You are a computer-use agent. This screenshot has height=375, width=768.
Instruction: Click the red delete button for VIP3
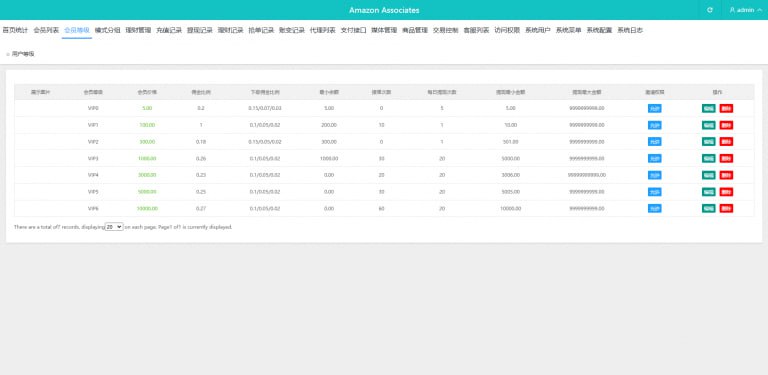pos(726,158)
